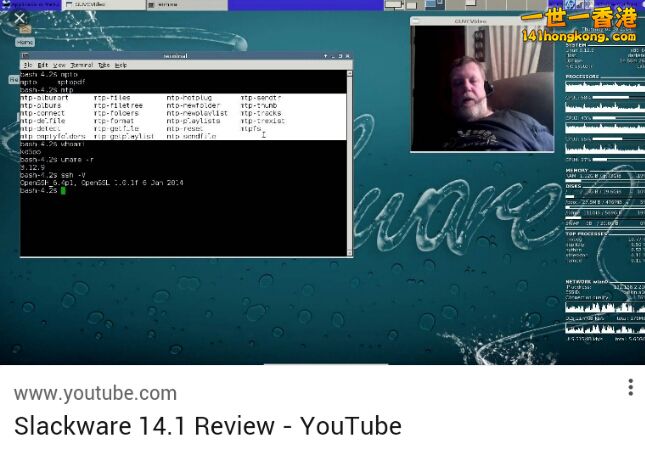This screenshot has width=645, height=473.
Task: Select the Terminal task in the top panel
Action: click(x=186, y=5)
